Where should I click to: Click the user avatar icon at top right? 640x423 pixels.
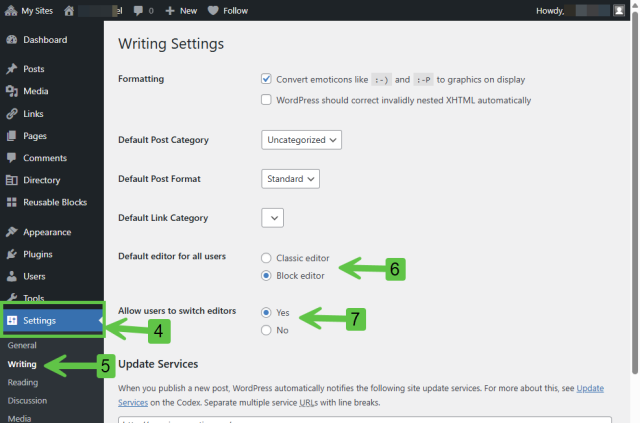(x=619, y=11)
